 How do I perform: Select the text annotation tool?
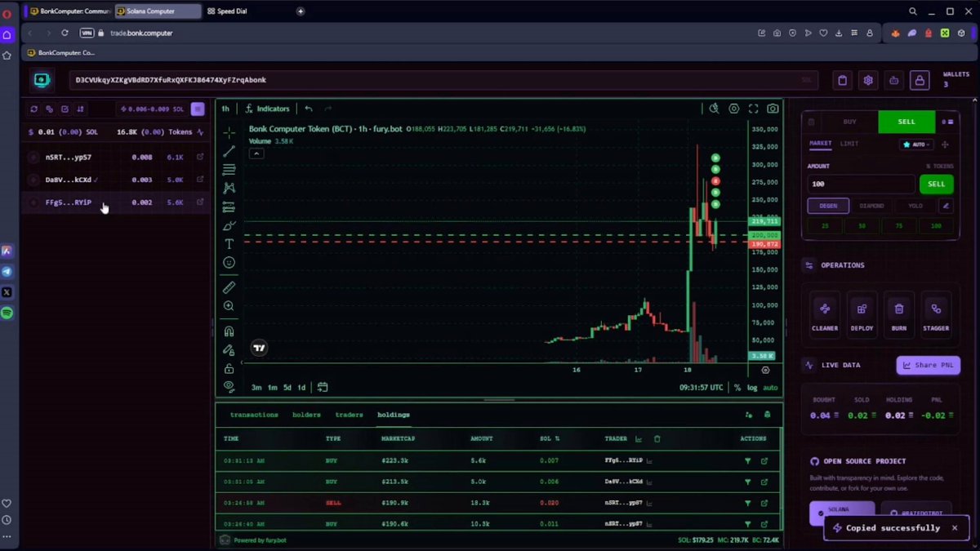click(x=229, y=244)
